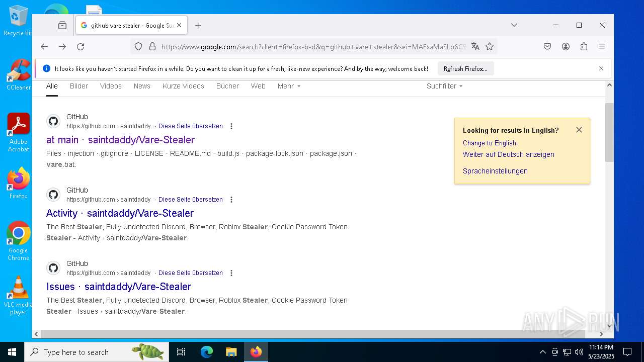The height and width of the screenshot is (362, 644).
Task: Open Firefox account icon
Action: tap(566, 46)
